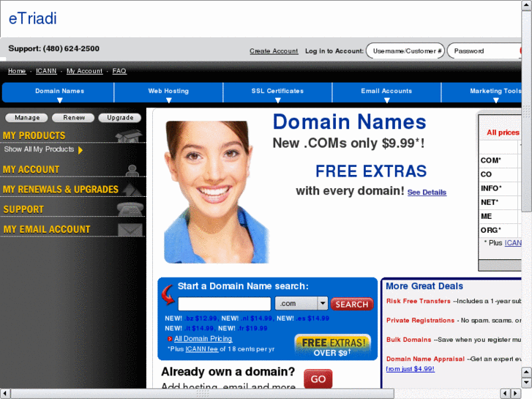Click the Renew button
Screen dimensions: 532x399
coord(74,118)
